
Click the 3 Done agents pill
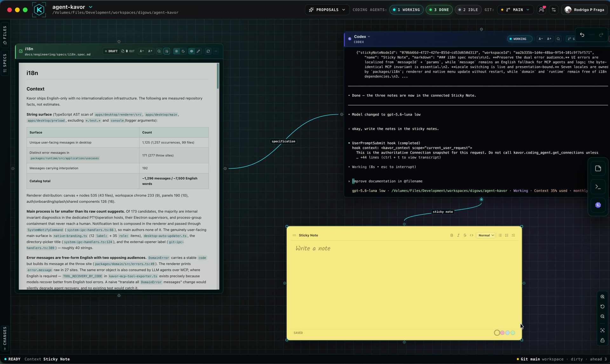pos(439,10)
